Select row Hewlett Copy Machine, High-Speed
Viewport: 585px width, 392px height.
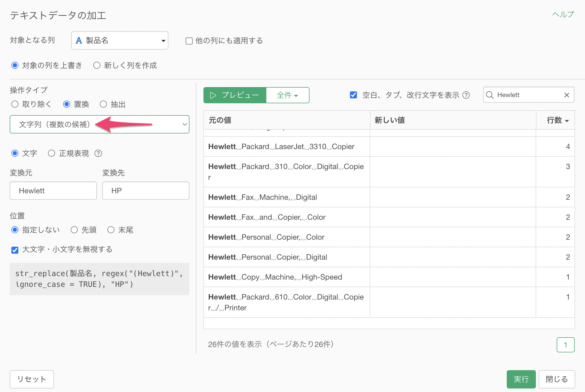pos(389,277)
